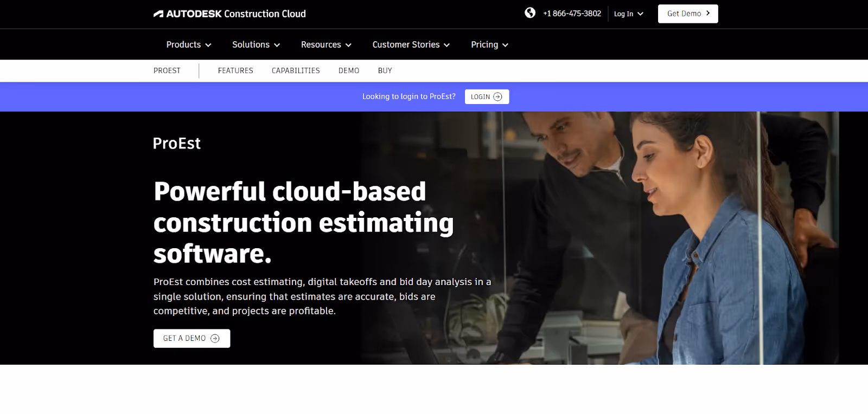Image resolution: width=868 pixels, height=414 pixels.
Task: Click the arrow on the Get Demo button
Action: tap(708, 13)
